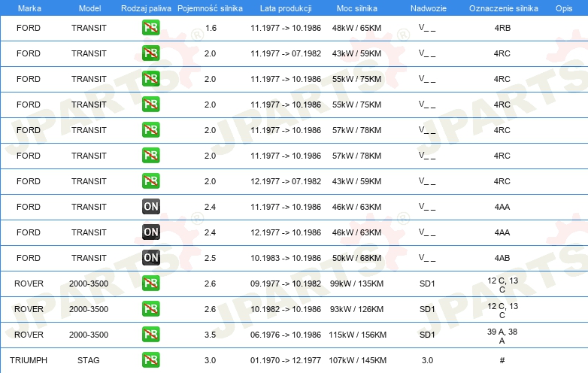Click 4AA in the 12.1977 -> 10.1986 row

coord(502,232)
